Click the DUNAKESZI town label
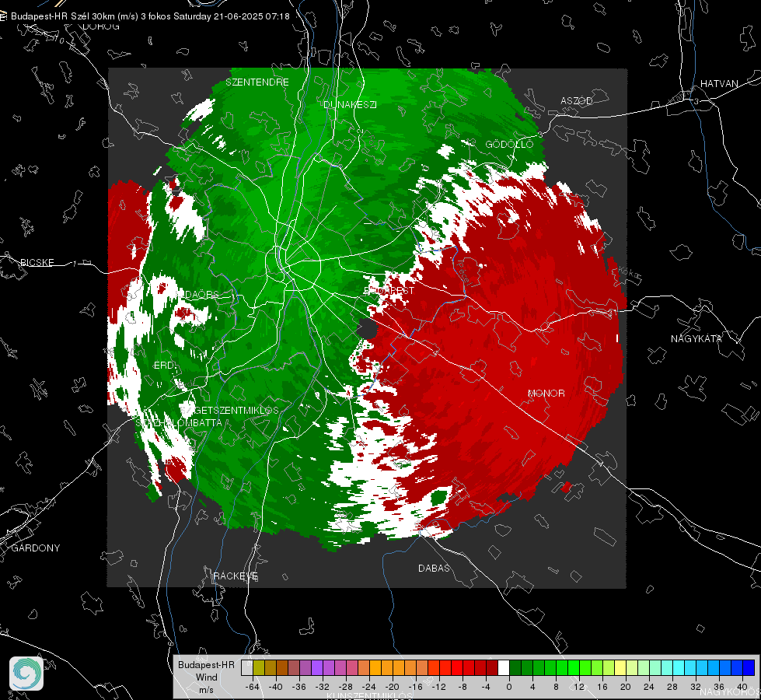The height and width of the screenshot is (700, 761). point(350,104)
